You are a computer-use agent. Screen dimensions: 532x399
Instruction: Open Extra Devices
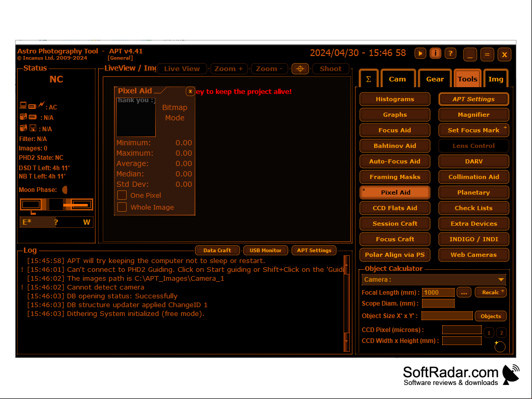point(474,224)
